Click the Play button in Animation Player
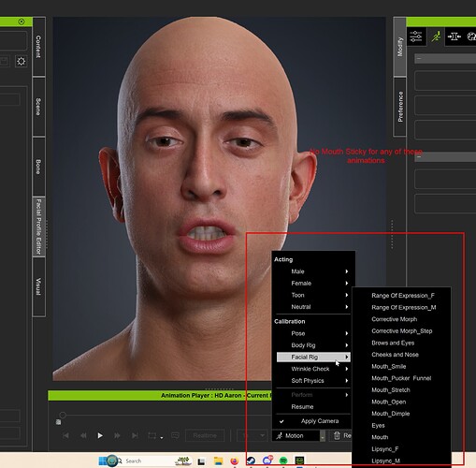This screenshot has height=468, width=476. 100,435
